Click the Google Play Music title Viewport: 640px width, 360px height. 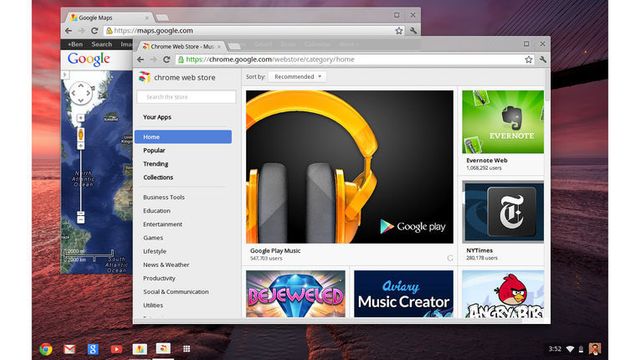click(x=275, y=251)
